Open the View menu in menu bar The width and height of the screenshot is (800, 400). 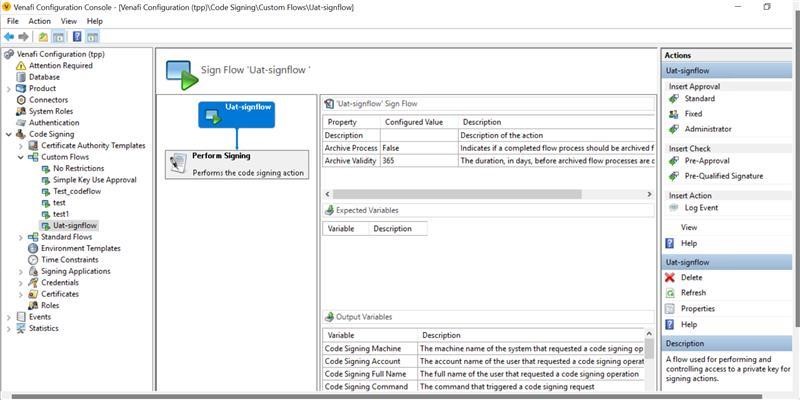tap(68, 21)
